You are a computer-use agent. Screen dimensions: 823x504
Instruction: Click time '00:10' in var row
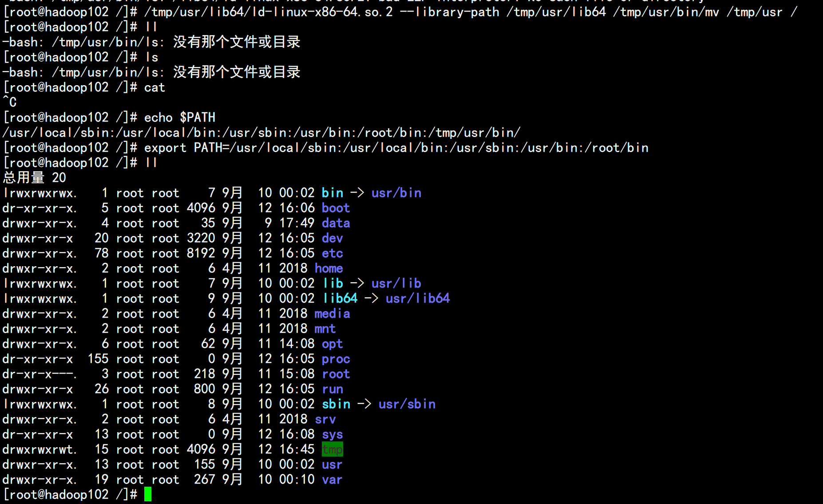click(x=297, y=480)
